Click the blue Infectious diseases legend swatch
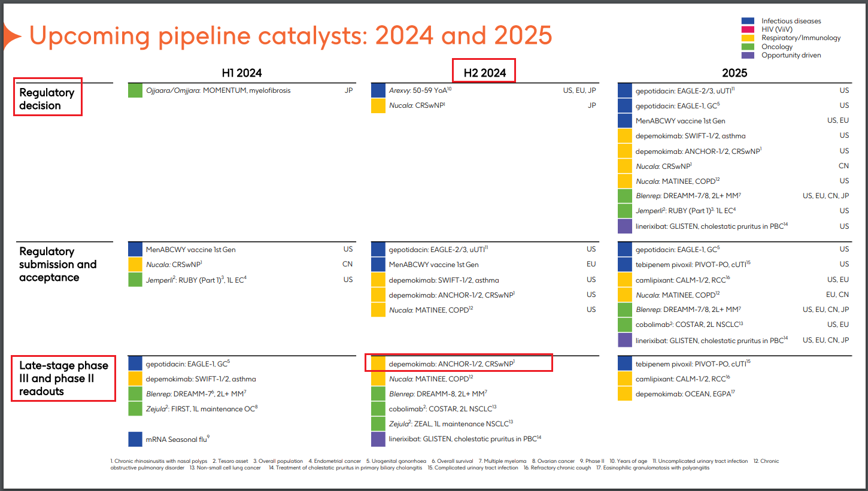This screenshot has height=491, width=868. pos(748,21)
